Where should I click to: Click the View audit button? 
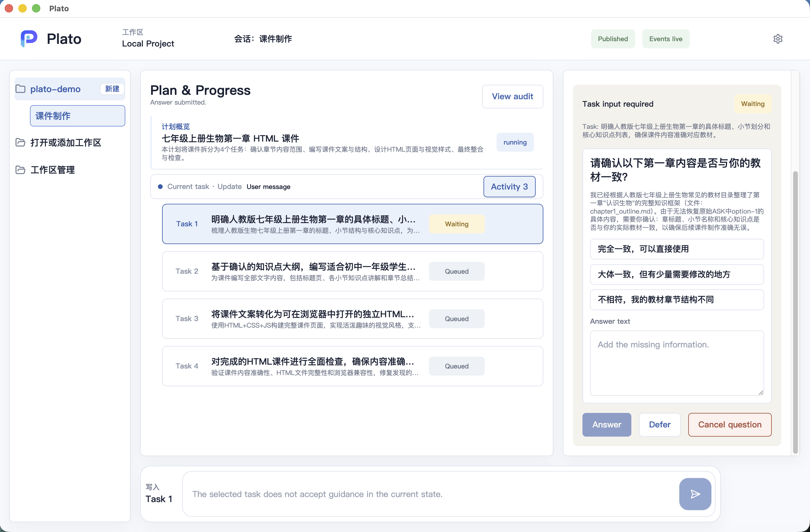pos(512,96)
